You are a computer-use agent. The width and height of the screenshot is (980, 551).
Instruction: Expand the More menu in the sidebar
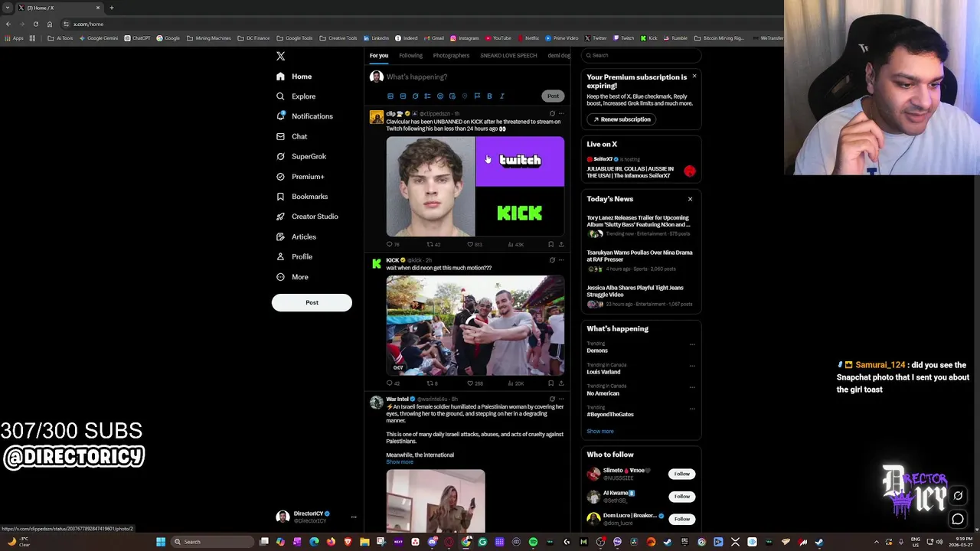pos(292,277)
